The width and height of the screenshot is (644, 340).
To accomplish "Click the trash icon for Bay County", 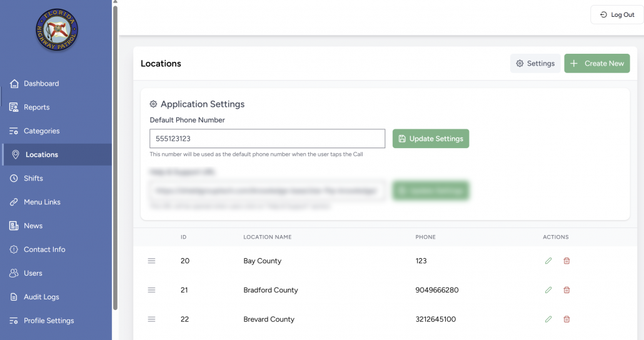I will [566, 261].
